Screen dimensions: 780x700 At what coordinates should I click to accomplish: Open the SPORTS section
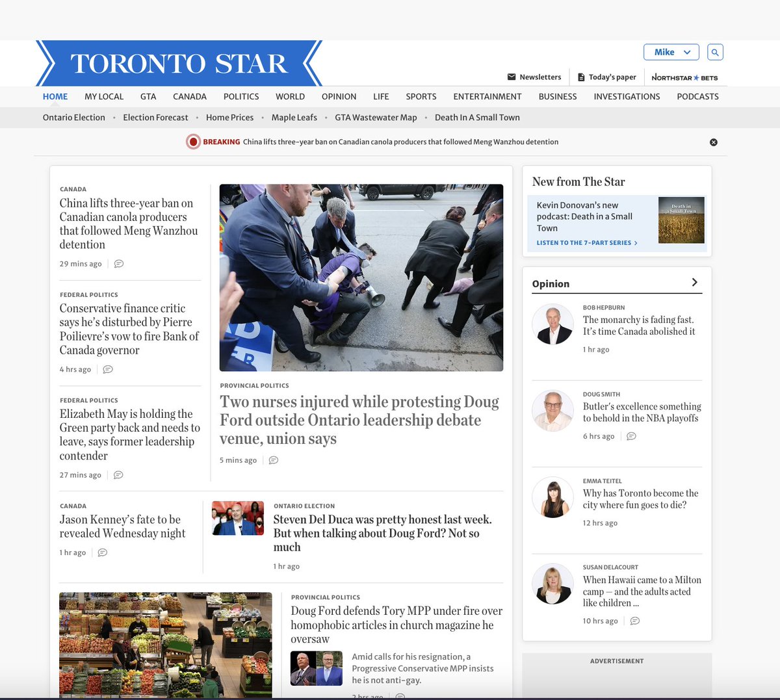pos(421,96)
